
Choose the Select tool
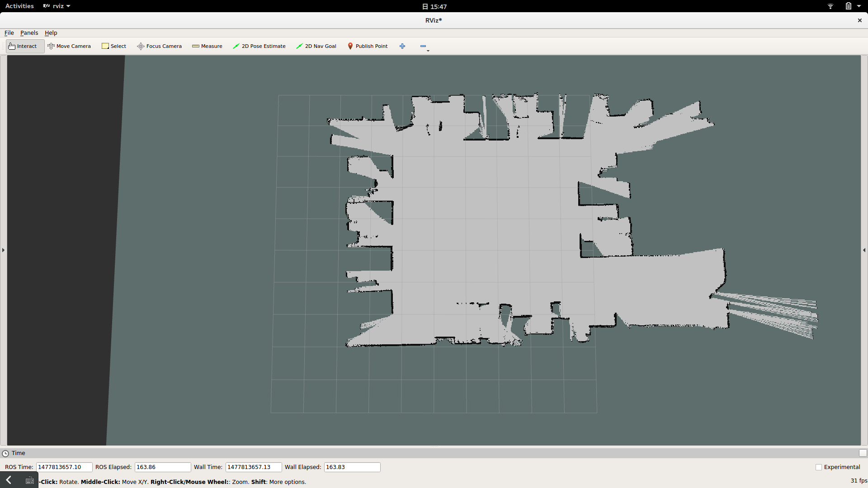tap(114, 46)
